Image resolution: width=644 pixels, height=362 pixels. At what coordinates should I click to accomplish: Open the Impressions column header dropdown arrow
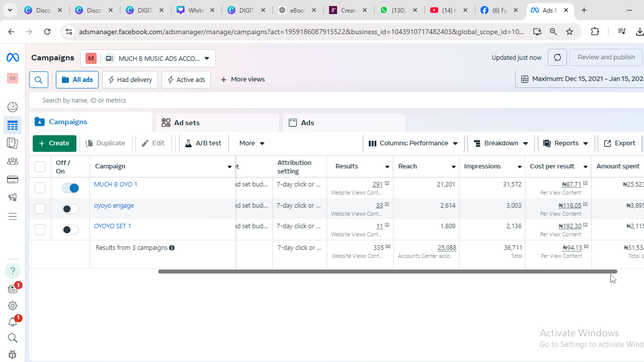520,167
